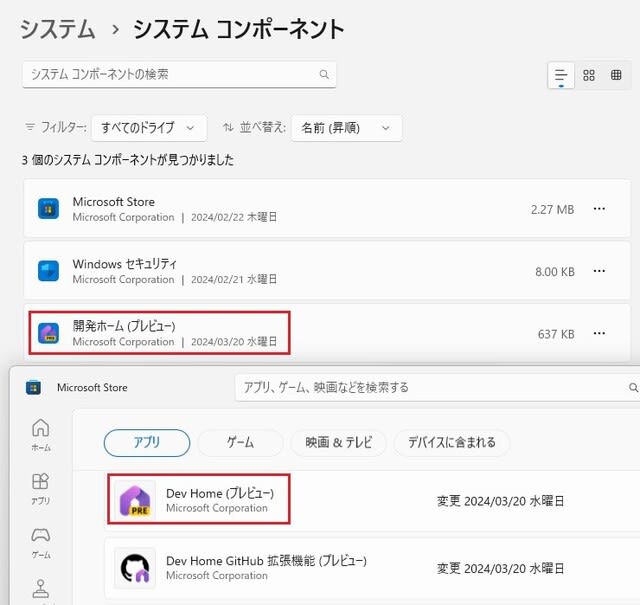Switch to grid view layout icon
Screen dimensions: 640x605
point(589,75)
